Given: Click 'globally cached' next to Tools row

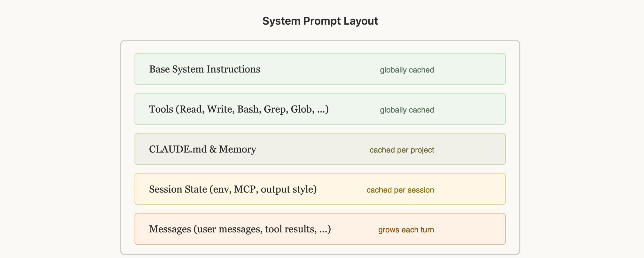Looking at the screenshot, I should 407,110.
